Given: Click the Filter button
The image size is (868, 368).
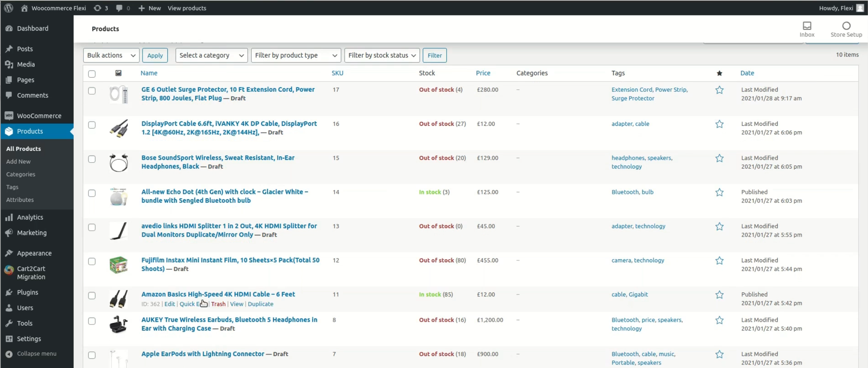Looking at the screenshot, I should click(x=435, y=55).
